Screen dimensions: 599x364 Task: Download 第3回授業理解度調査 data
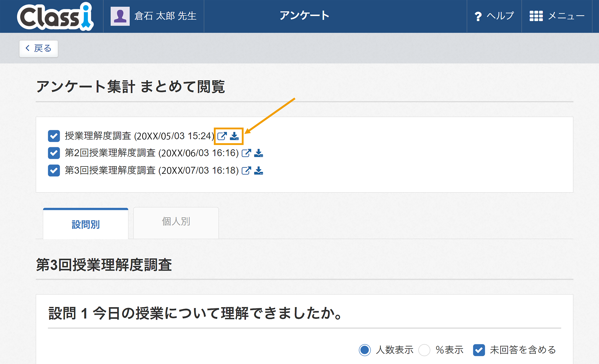[258, 170]
